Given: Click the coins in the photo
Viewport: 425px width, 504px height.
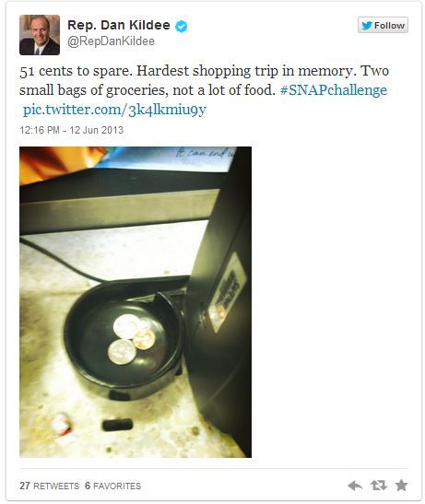Looking at the screenshot, I should [x=131, y=339].
